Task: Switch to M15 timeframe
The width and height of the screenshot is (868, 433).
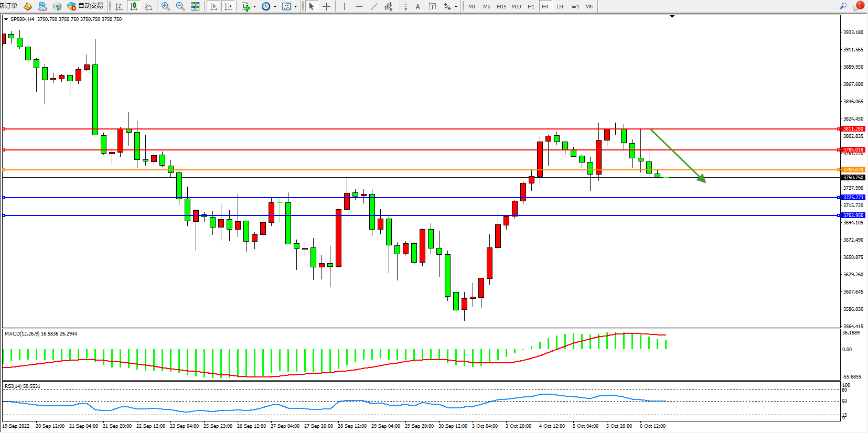Action: (x=501, y=6)
